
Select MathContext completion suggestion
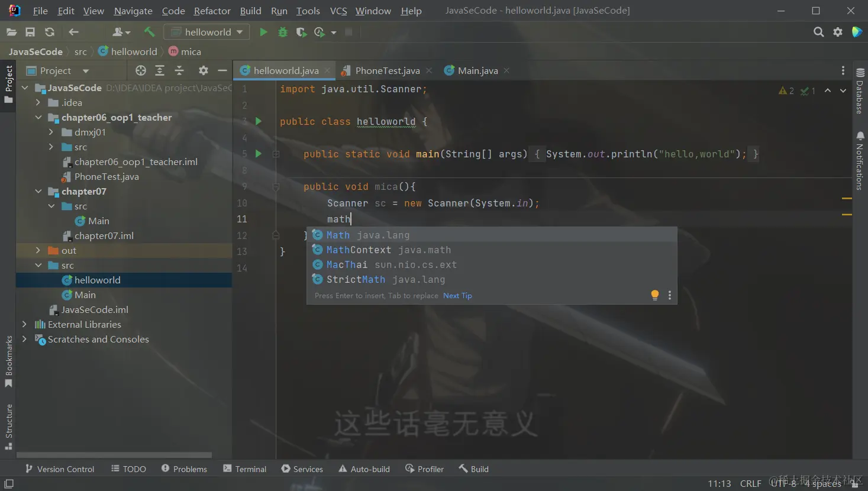tap(492, 250)
